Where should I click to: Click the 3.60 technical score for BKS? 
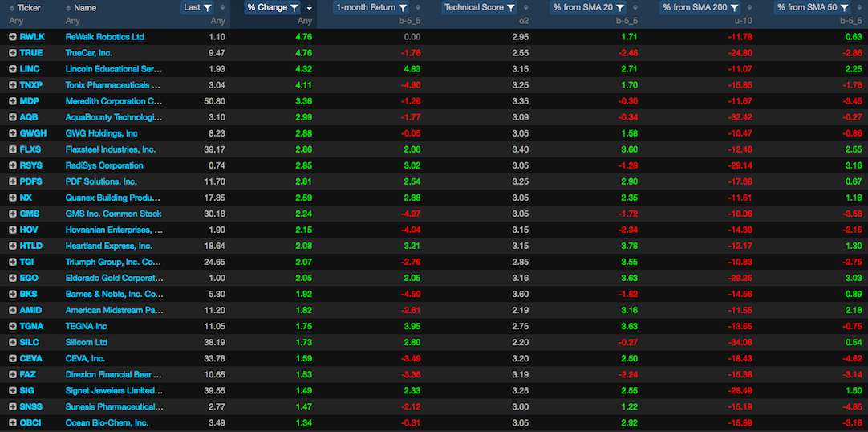tap(521, 294)
